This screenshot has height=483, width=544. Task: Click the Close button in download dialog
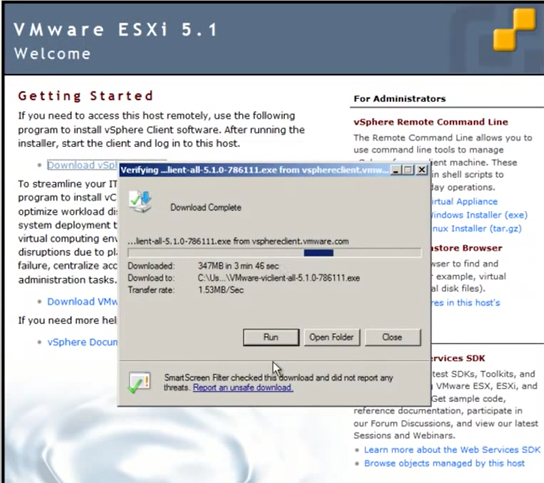click(392, 337)
